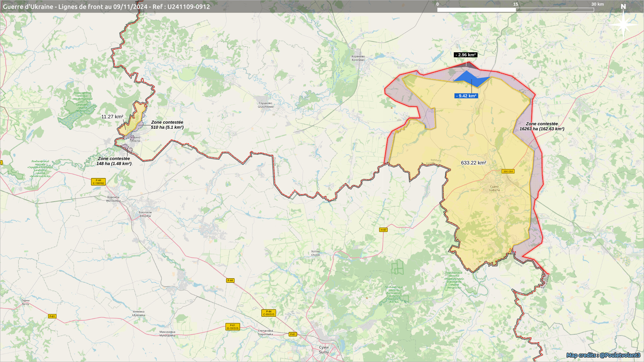Click the Zone contestée 162.63 km² label

(542, 126)
